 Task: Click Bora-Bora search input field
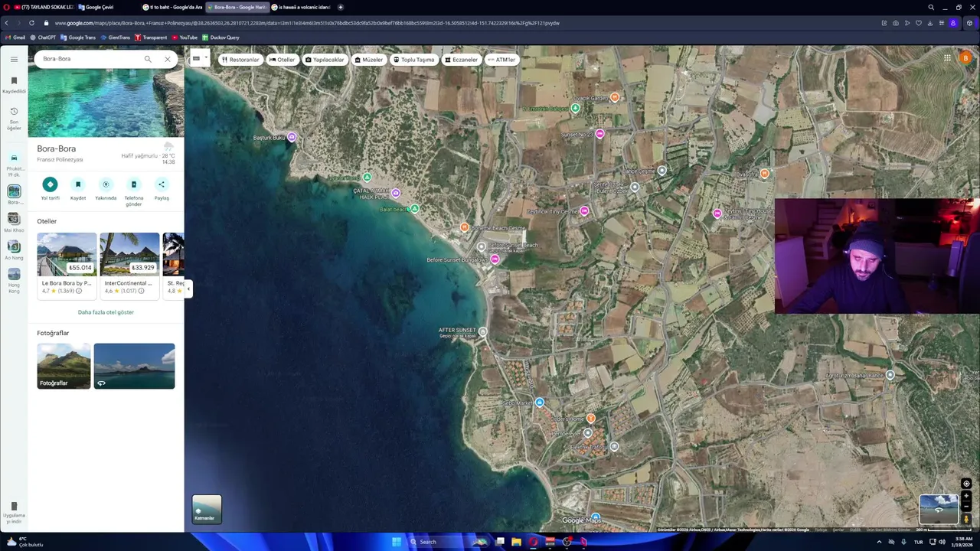coord(90,59)
